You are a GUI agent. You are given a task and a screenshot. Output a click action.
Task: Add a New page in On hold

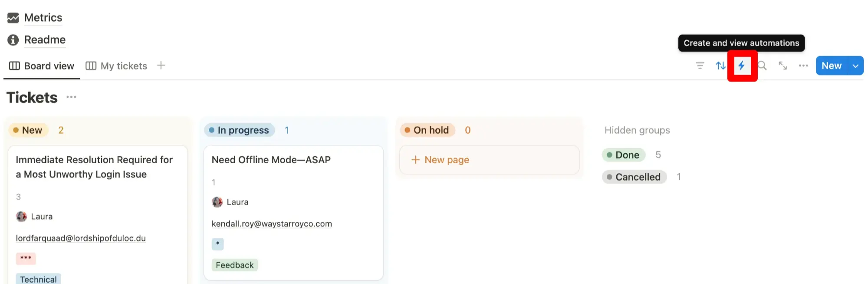tap(441, 160)
